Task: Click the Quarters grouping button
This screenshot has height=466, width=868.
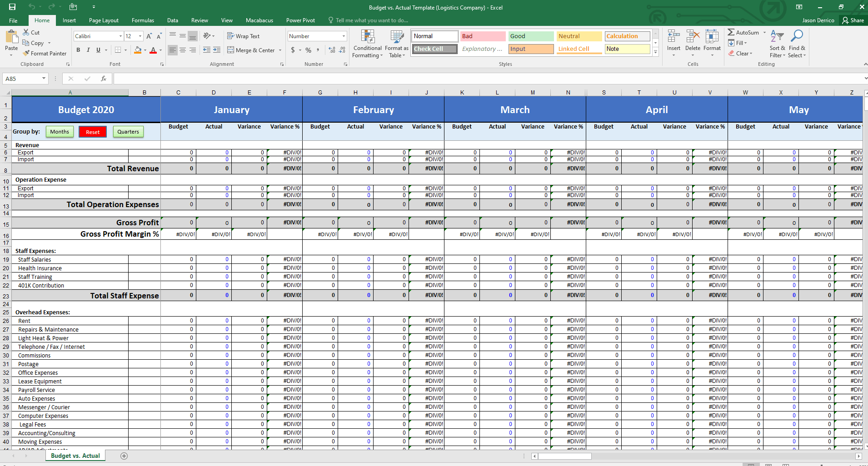Action: point(128,132)
